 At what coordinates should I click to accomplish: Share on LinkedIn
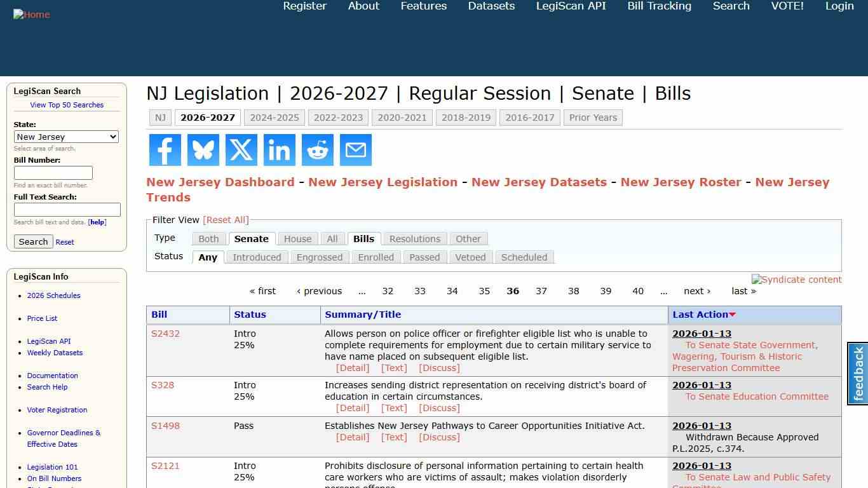pyautogui.click(x=279, y=150)
